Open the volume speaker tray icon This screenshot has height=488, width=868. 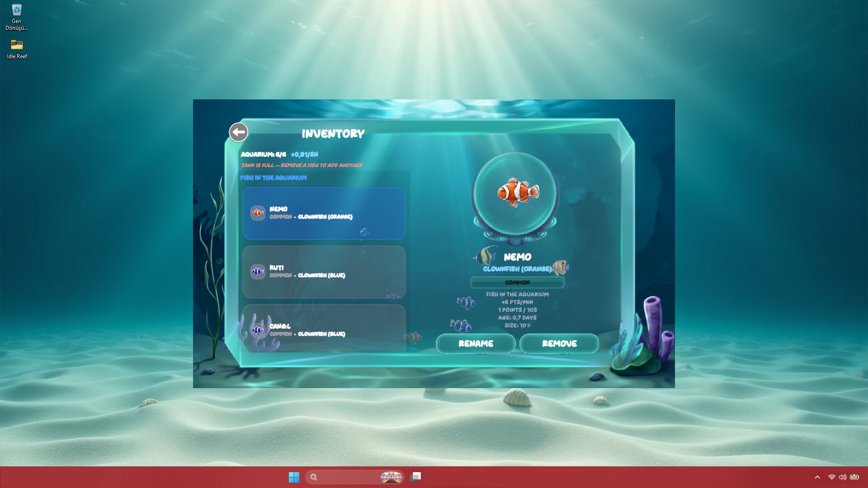843,477
